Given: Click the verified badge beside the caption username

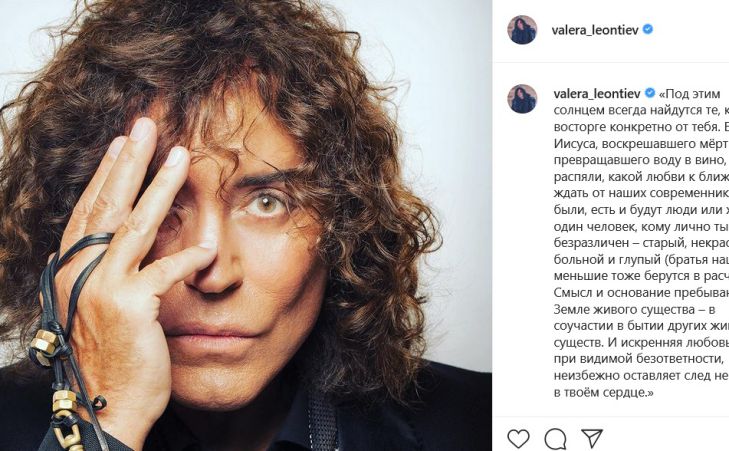Looking at the screenshot, I should [x=648, y=93].
